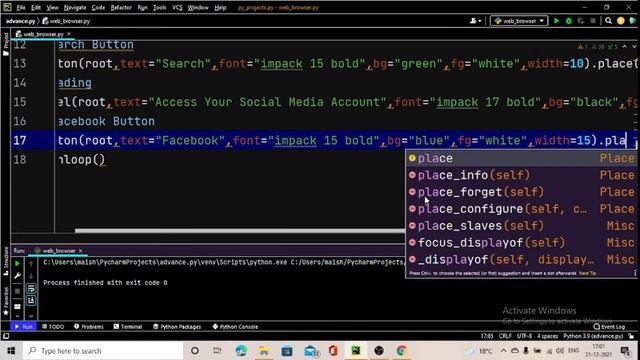Toggle tool window bars at bottom-left corner
The image size is (640, 360).
click(6, 336)
